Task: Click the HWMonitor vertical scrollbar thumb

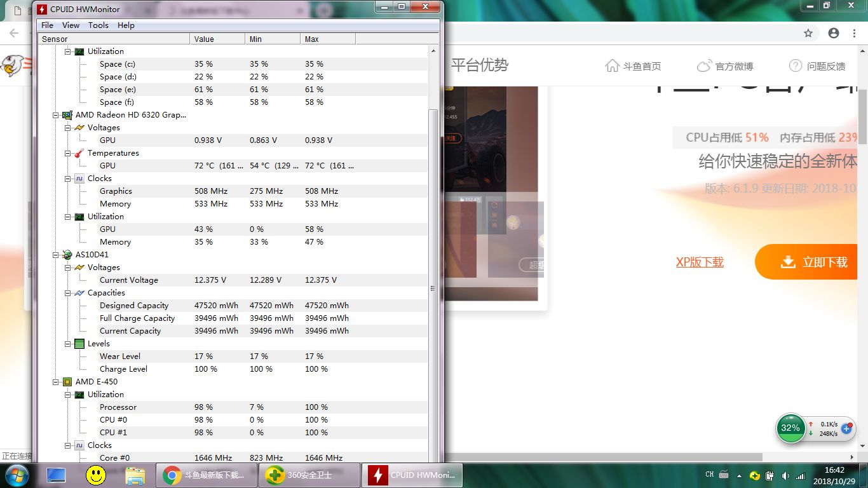Action: (434, 289)
